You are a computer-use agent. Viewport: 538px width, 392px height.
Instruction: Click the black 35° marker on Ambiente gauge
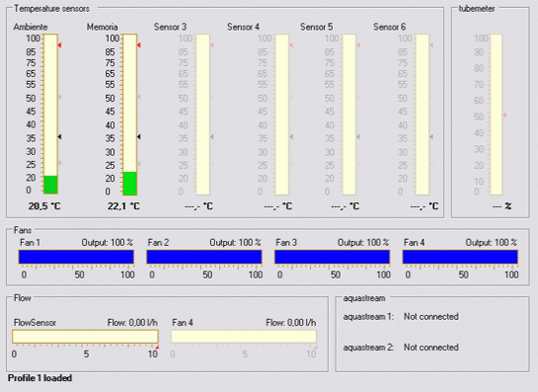59,137
